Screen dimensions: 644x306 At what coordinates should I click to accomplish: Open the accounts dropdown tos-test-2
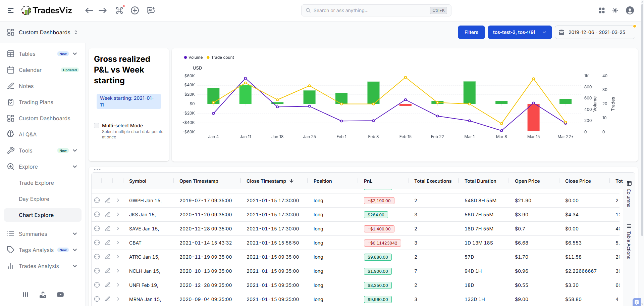click(520, 32)
